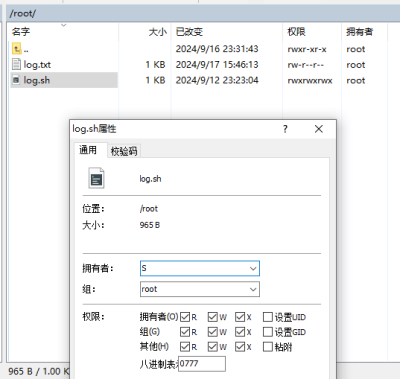Click the /root/ path bar

203,14
